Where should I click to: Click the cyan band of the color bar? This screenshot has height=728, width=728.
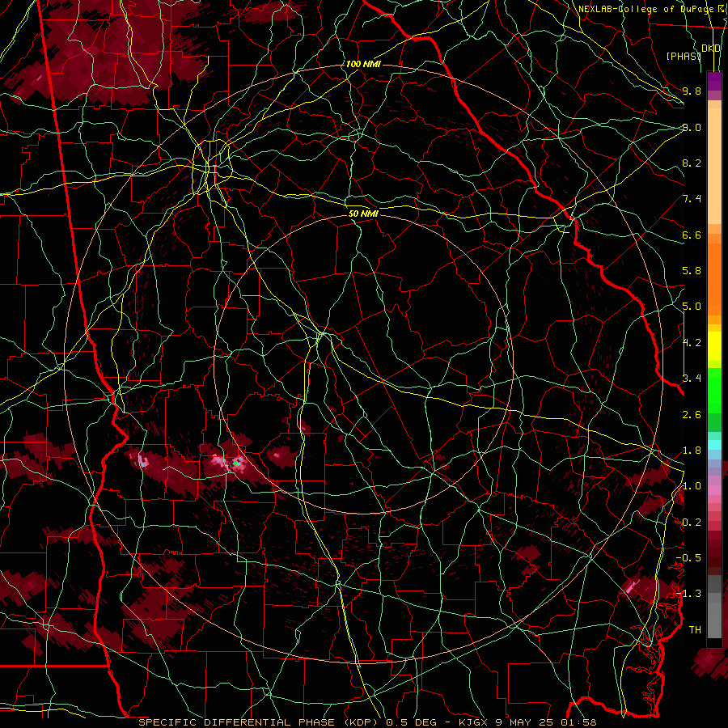coord(714,445)
